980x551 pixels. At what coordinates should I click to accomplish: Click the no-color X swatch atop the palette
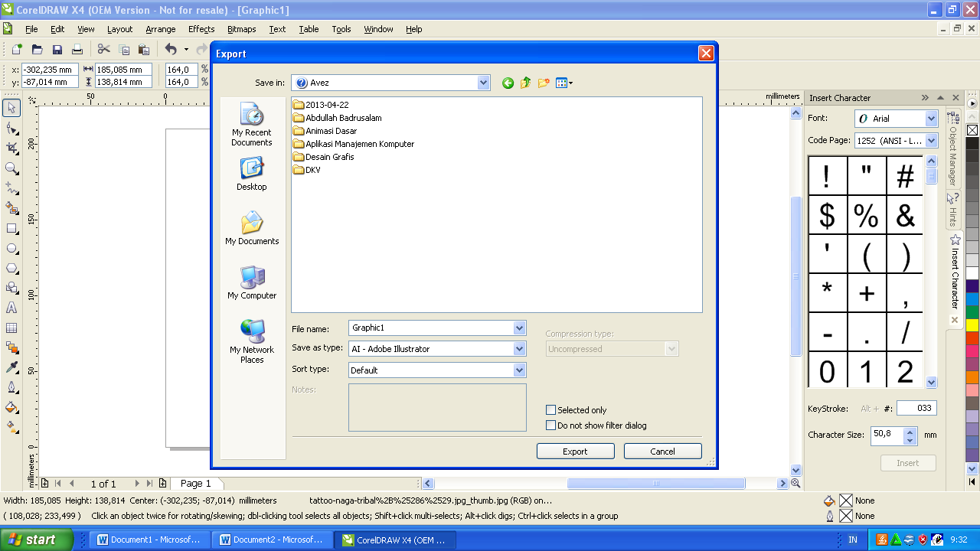(x=972, y=130)
